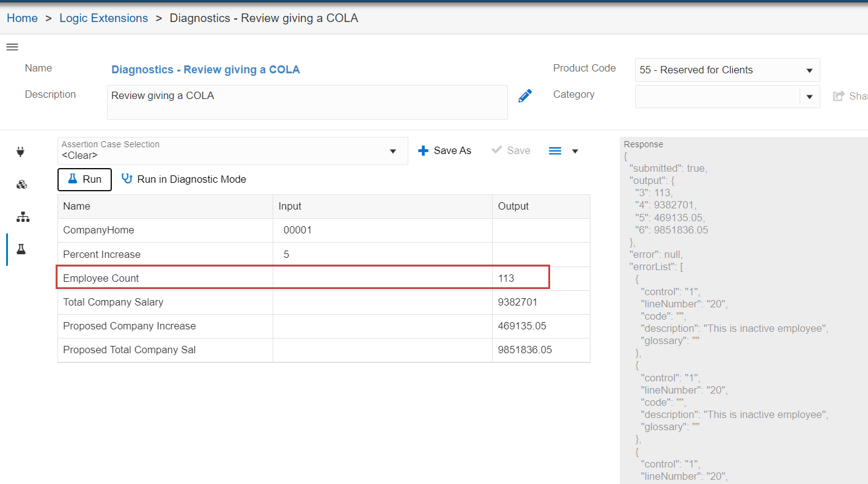Viewport: 868px width, 484px height.
Task: Click the blue list icon next to Save
Action: 555,150
